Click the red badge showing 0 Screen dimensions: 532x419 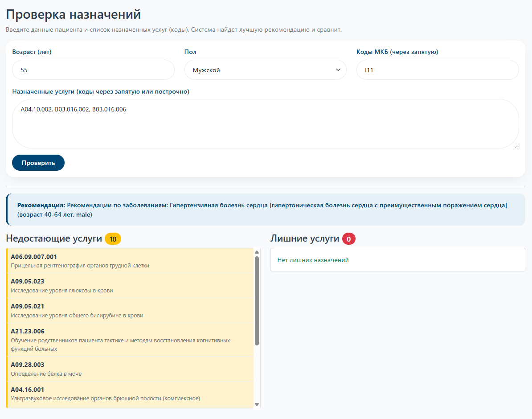[x=350, y=238]
